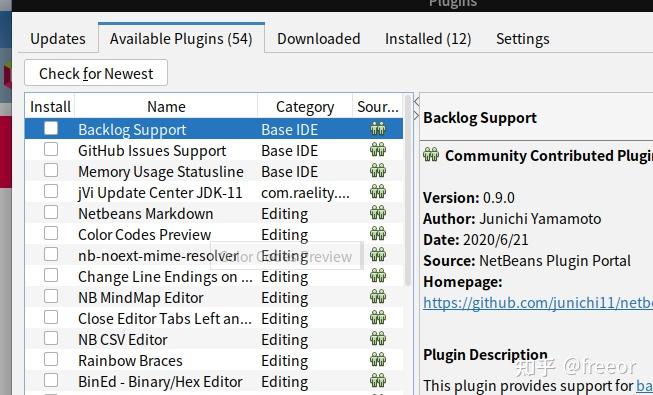The width and height of the screenshot is (653, 395).
Task: Click the Source NetBeans Plugin Portal text
Action: coord(527,261)
